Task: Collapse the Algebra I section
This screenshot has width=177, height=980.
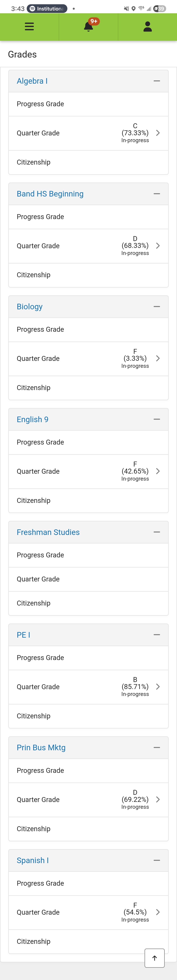Action: point(157,81)
